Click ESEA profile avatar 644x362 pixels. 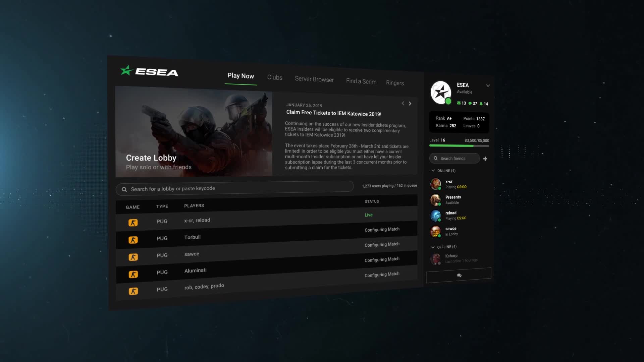tap(441, 92)
